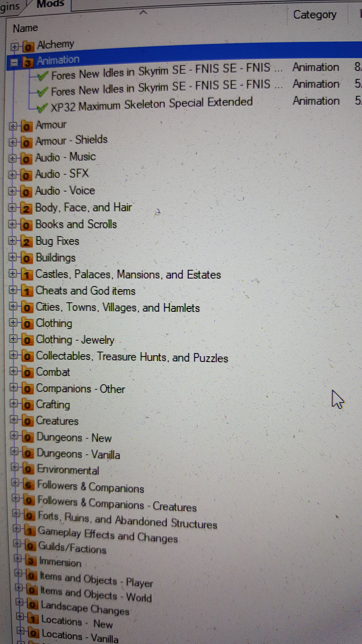Screen dimensions: 362x644
Task: Toggle the lower Fores New Idles checkmark
Action: pos(43,92)
